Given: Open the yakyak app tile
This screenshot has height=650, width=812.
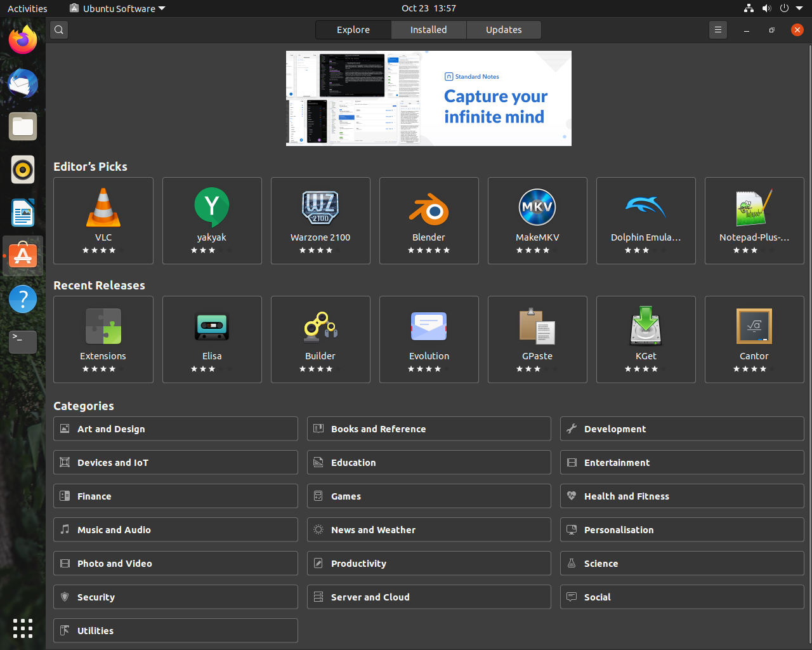Looking at the screenshot, I should click(212, 221).
